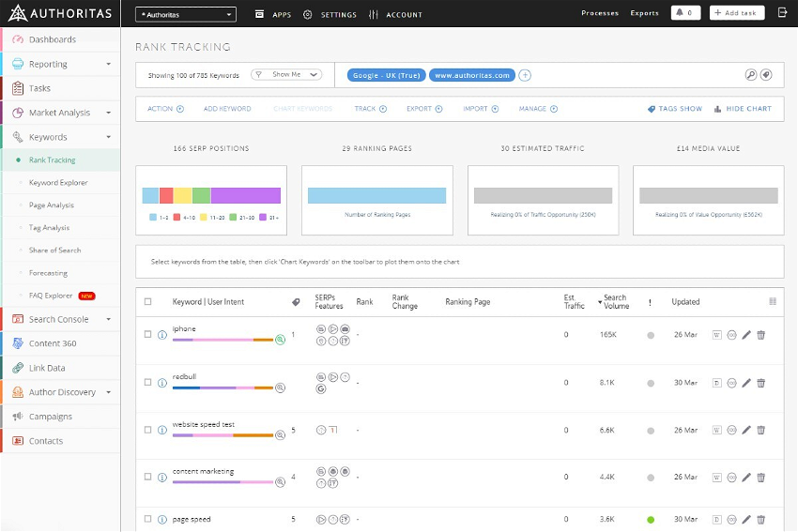Click the purple 21+ segment in SERP positions bar
Image resolution: width=798 pixels, height=532 pixels.
point(245,195)
